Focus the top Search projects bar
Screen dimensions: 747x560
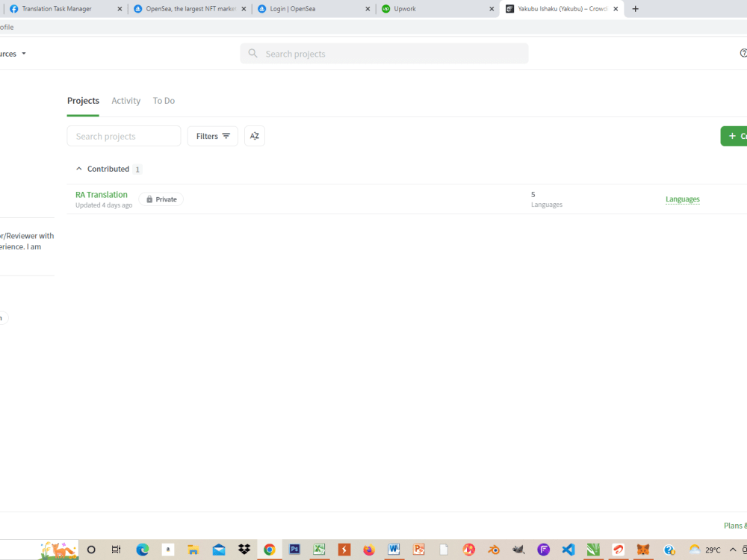pyautogui.click(x=384, y=53)
